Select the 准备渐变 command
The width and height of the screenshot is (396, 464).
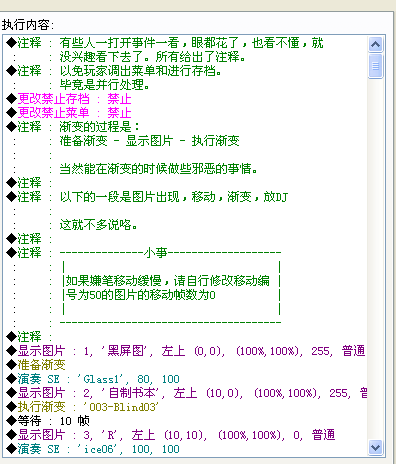coord(36,365)
